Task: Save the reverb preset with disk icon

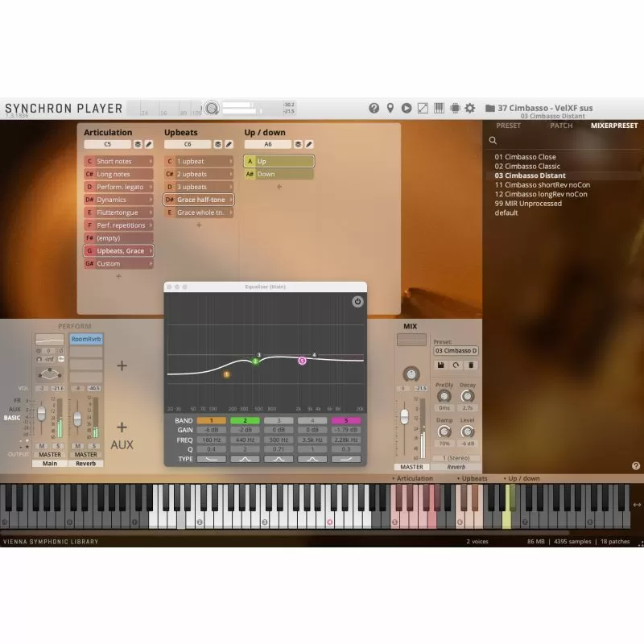Action: (x=442, y=365)
